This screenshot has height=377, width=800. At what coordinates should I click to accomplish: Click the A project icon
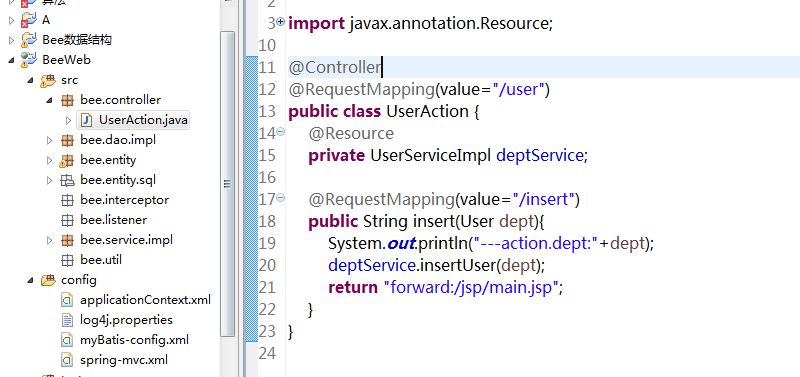29,20
